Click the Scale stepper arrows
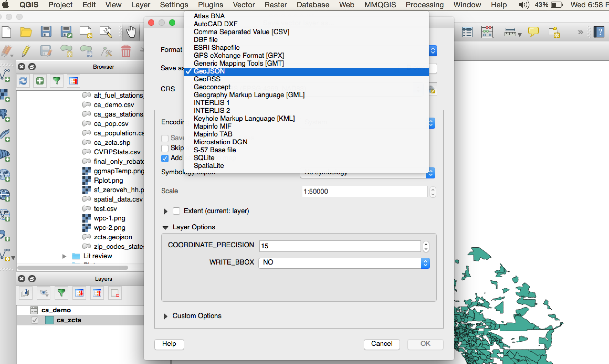Screen dimensions: 609x364 [433, 192]
